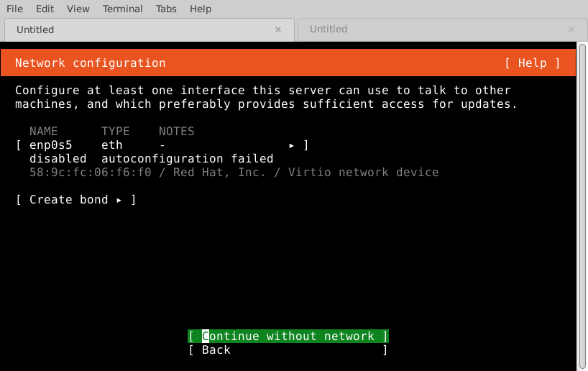Close the second Untitled terminal tab

click(571, 29)
